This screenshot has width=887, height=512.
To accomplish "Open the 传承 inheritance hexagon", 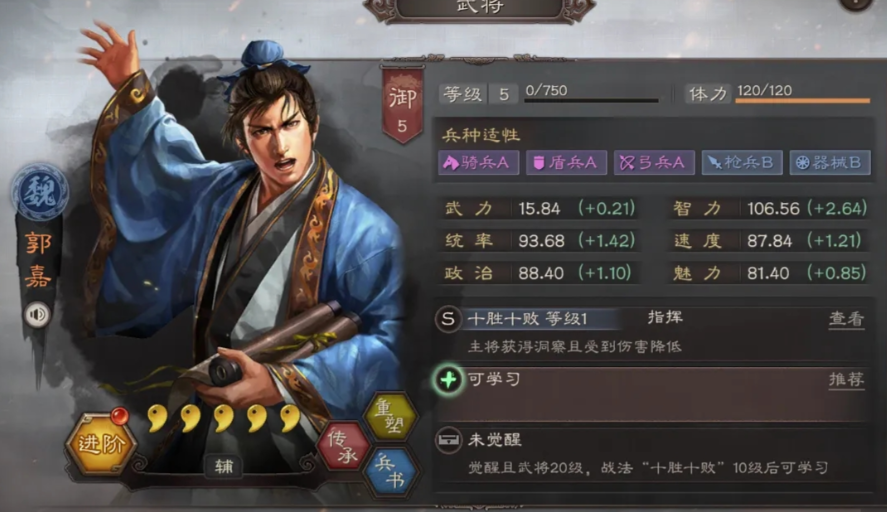I will click(x=343, y=445).
